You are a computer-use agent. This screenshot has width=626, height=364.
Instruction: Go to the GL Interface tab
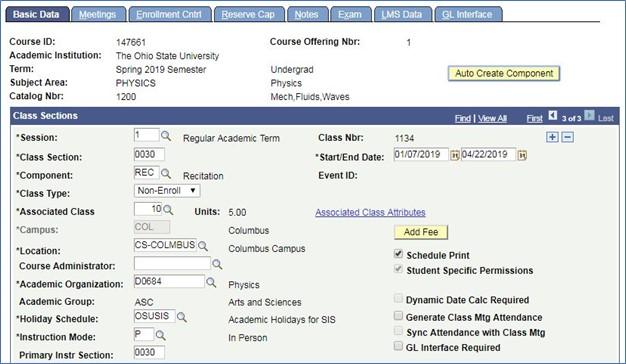coord(468,14)
